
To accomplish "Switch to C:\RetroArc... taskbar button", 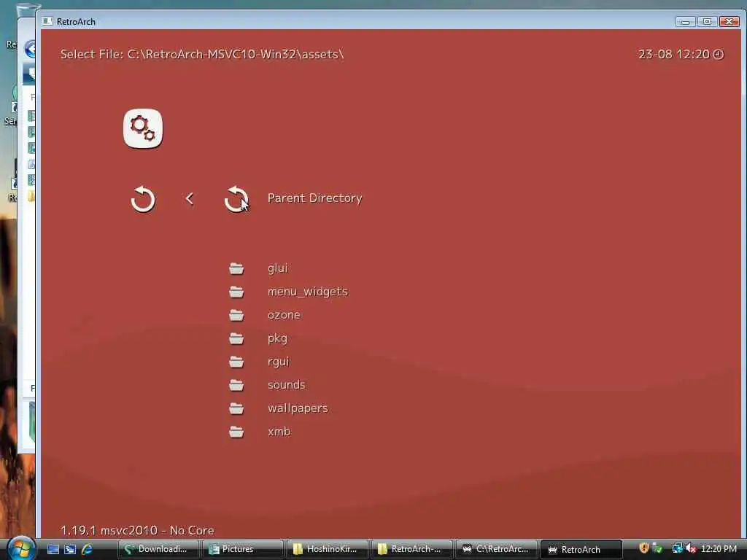I will (497, 549).
